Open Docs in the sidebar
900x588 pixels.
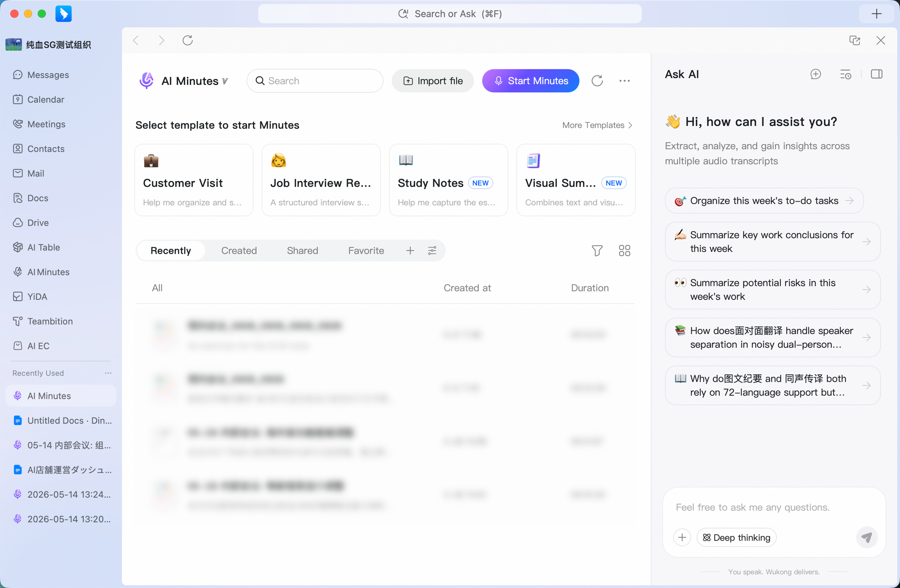30,198
